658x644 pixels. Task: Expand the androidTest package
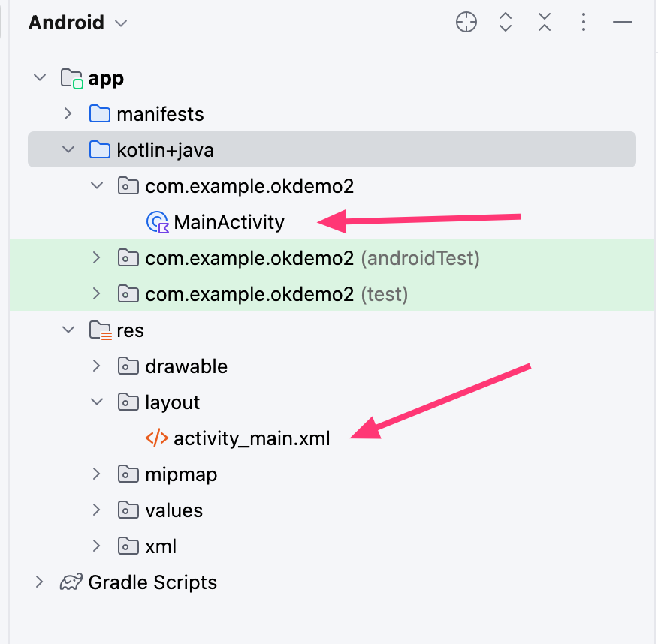pyautogui.click(x=96, y=258)
